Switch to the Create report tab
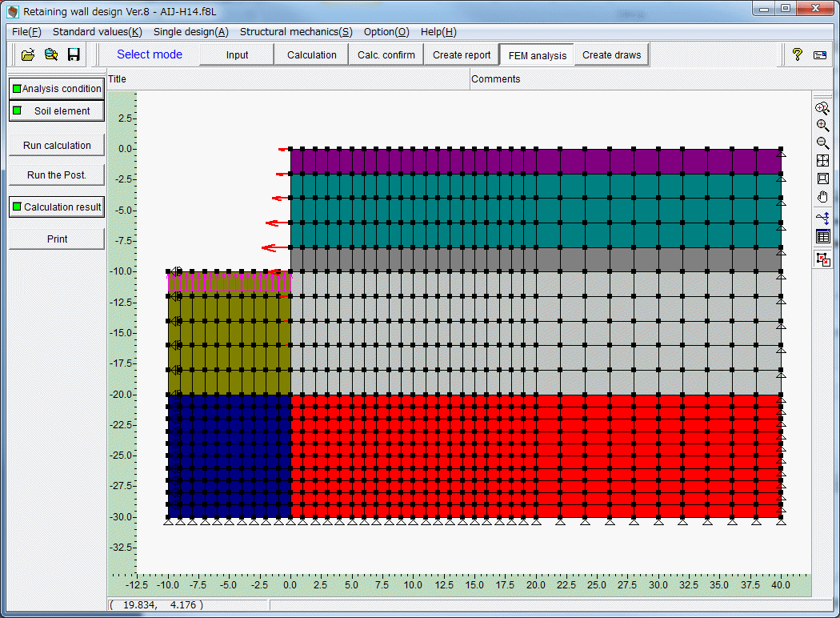Viewport: 840px width, 618px height. tap(462, 54)
